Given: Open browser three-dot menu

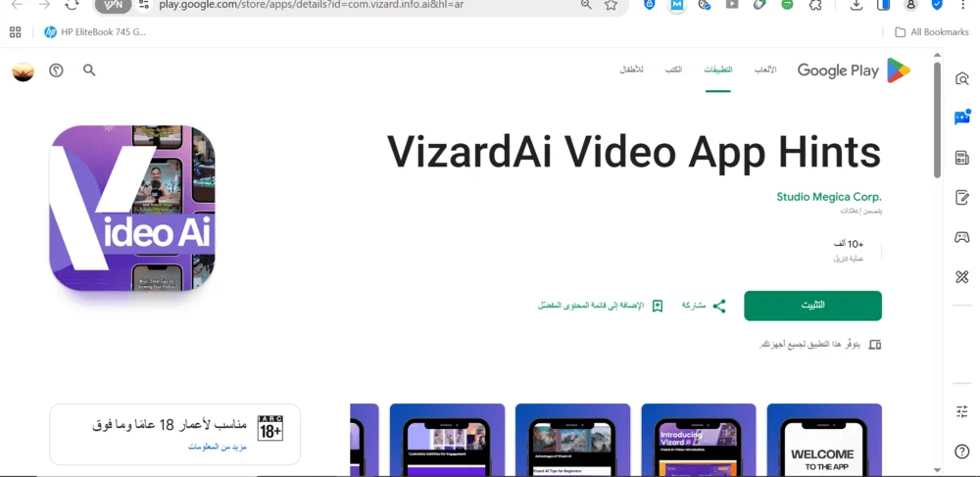Looking at the screenshot, I should 962,5.
